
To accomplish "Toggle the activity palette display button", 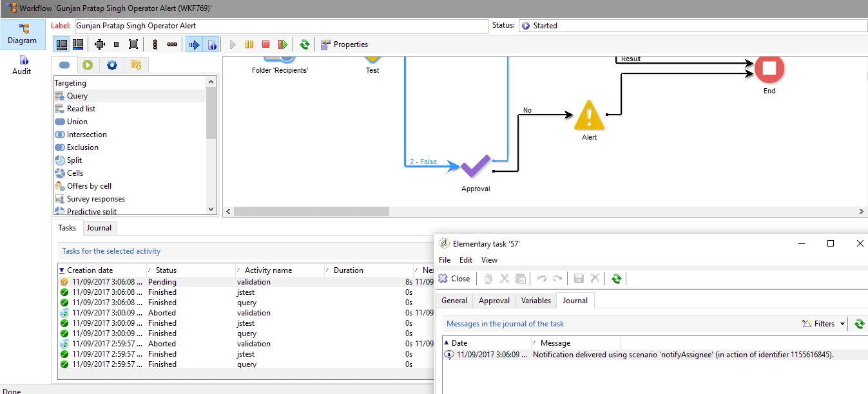I will (61, 44).
